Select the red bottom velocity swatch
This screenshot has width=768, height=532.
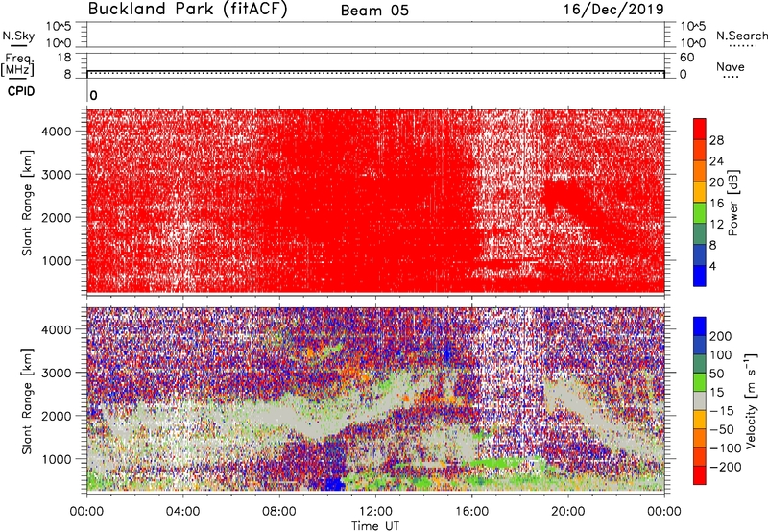pos(700,475)
